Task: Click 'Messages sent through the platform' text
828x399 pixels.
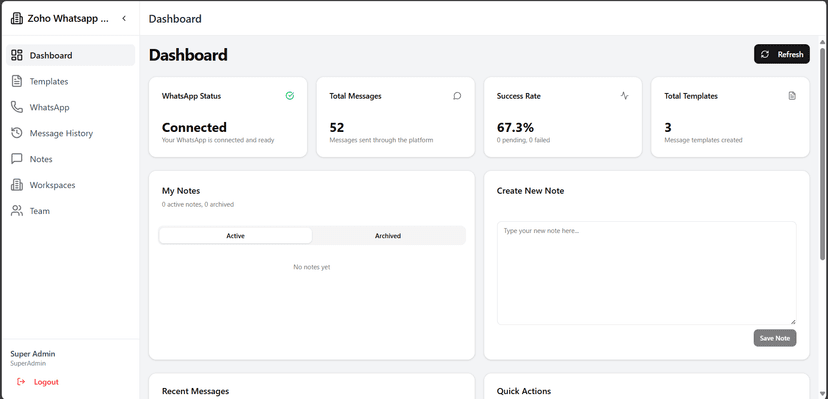Action: click(x=381, y=140)
